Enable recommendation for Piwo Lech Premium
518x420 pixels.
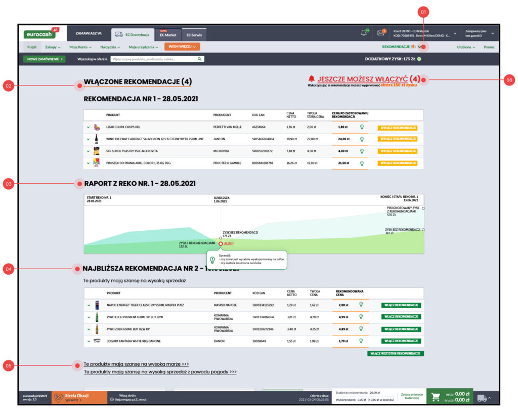pos(401,317)
